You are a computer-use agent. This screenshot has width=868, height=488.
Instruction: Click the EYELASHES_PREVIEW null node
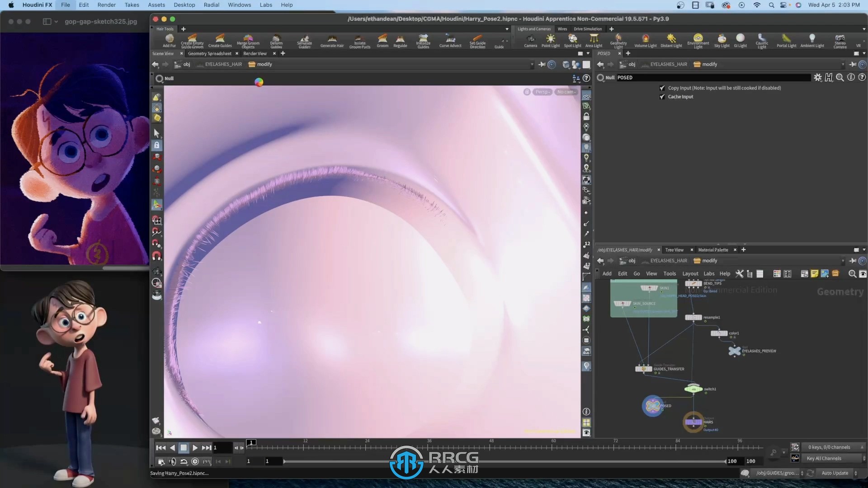click(735, 351)
